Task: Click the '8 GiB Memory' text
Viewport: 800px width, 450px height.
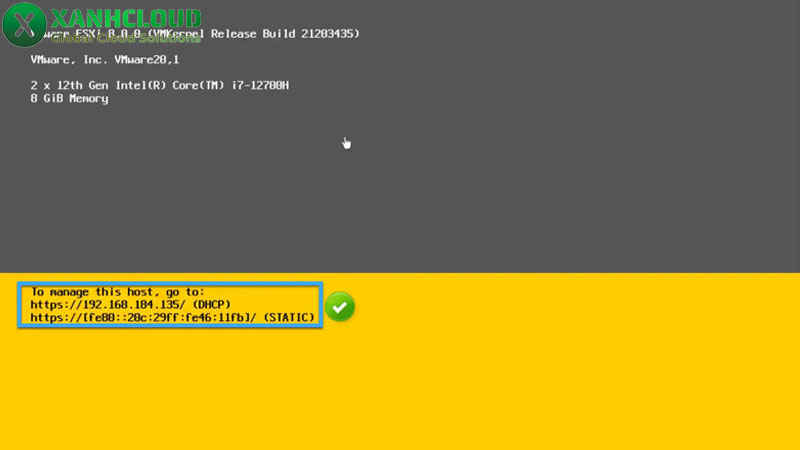Action: click(69, 98)
